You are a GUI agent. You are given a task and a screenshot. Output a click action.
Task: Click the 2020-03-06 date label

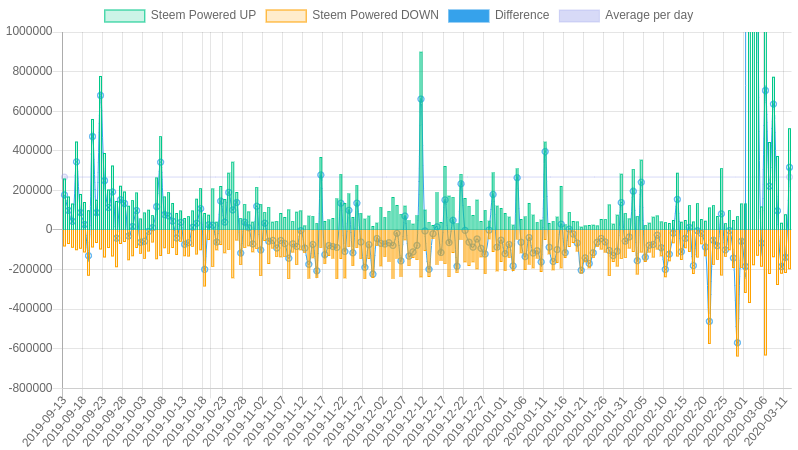coord(745,419)
